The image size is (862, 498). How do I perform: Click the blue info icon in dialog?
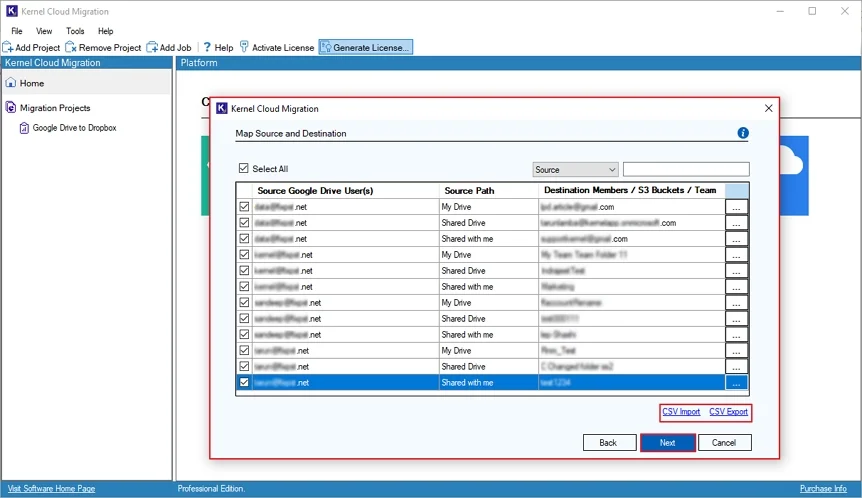coord(743,133)
